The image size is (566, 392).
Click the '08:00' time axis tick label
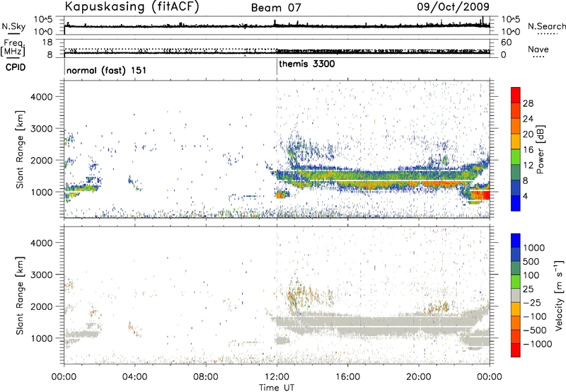206,377
